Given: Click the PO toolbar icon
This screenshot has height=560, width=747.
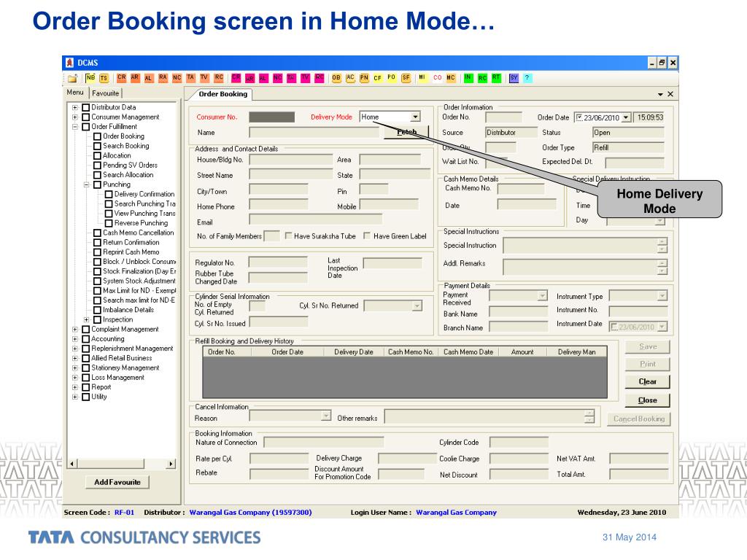Looking at the screenshot, I should [x=392, y=77].
